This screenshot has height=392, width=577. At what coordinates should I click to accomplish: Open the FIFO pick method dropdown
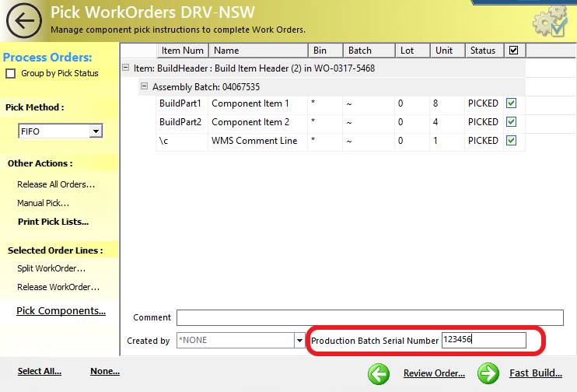pos(96,131)
